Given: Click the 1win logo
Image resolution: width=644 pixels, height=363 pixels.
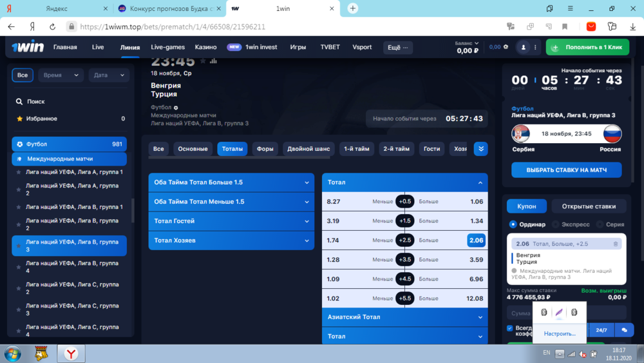Looking at the screenshot, I should tap(28, 47).
